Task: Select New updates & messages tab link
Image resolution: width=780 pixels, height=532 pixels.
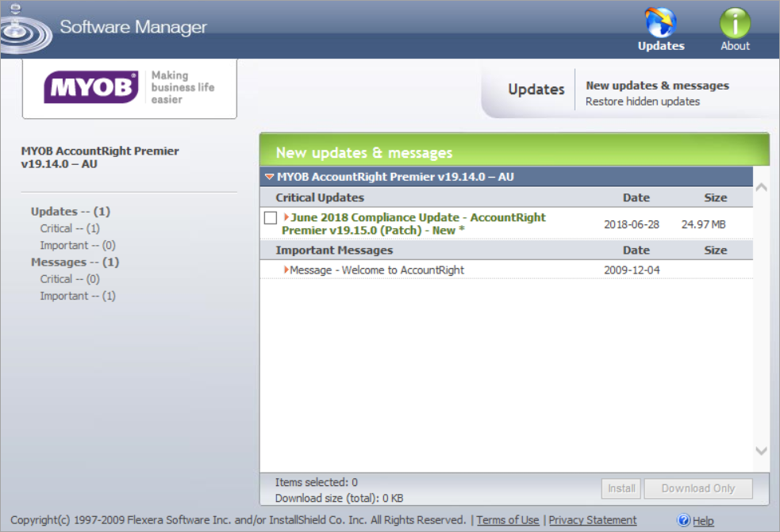Action: (x=657, y=86)
